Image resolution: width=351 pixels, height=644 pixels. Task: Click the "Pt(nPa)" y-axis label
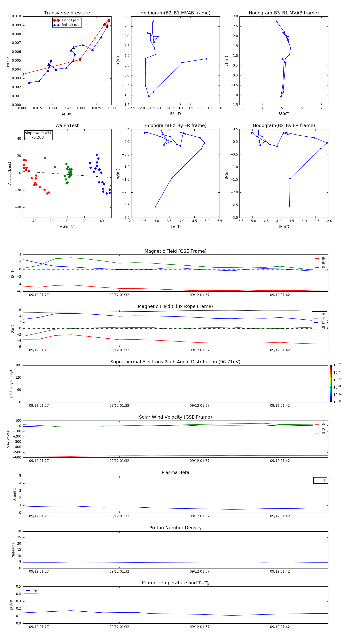pos(8,61)
